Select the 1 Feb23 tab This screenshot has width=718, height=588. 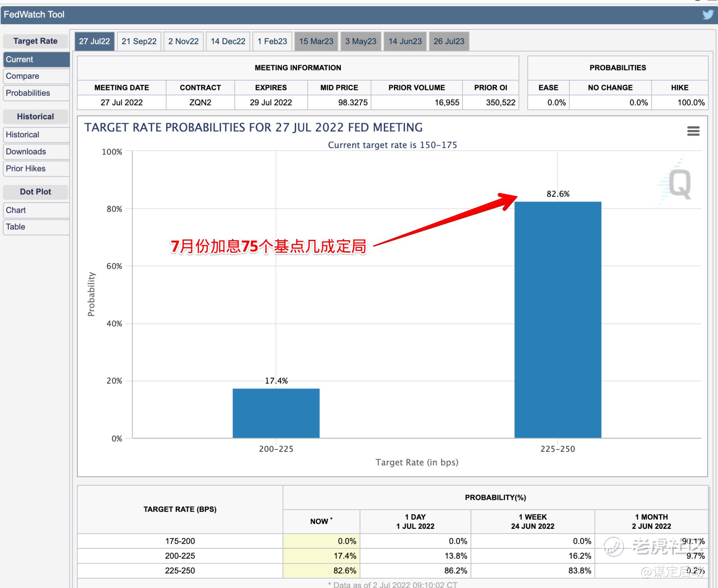point(272,41)
